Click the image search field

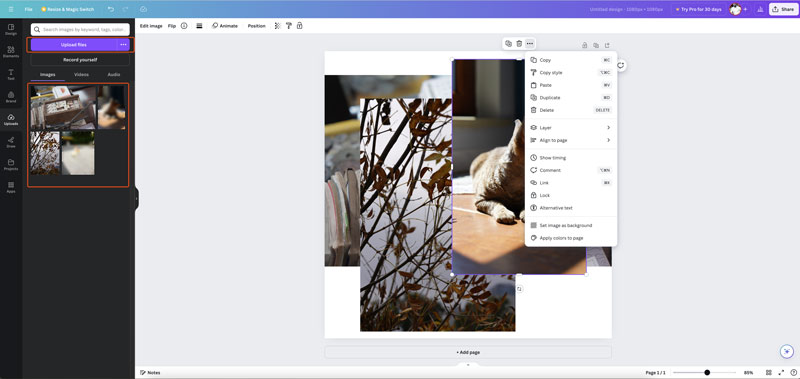[80, 30]
